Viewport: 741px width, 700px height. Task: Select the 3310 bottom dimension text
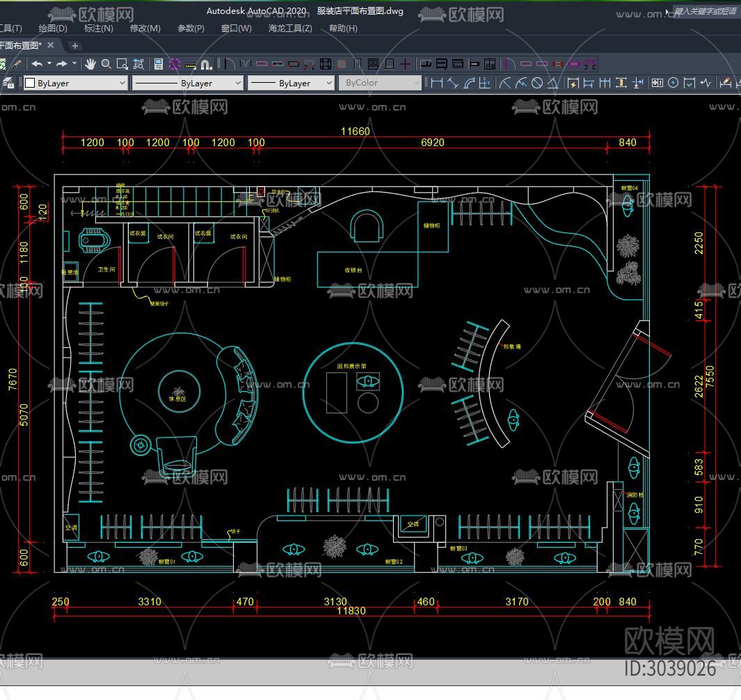(150, 602)
